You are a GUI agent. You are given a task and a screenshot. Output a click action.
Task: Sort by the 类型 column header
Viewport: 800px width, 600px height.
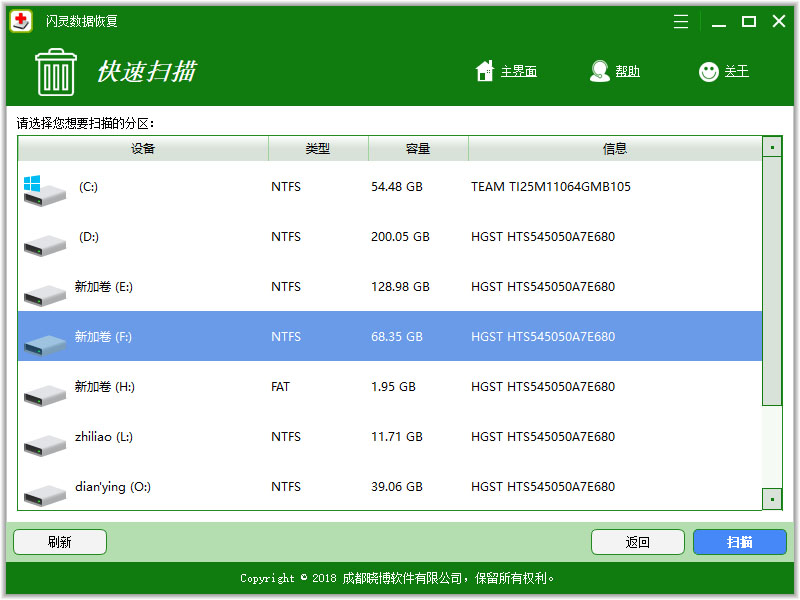tap(318, 148)
